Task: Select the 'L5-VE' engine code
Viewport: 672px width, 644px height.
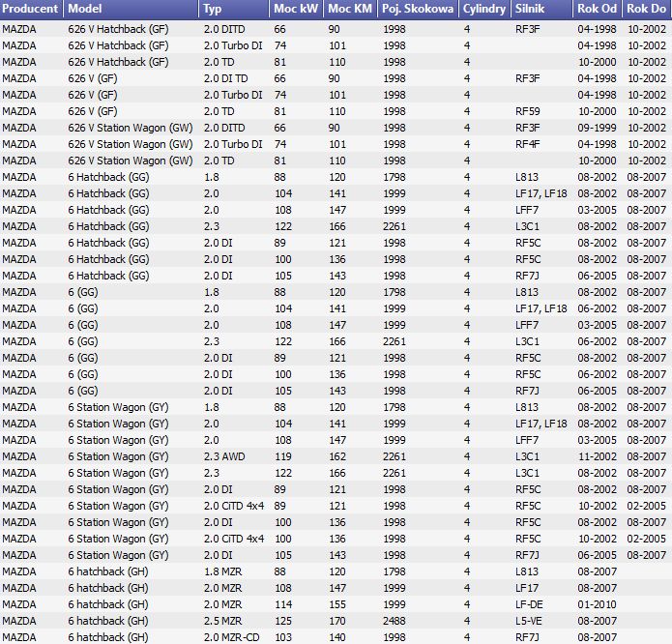Action: pos(529,621)
